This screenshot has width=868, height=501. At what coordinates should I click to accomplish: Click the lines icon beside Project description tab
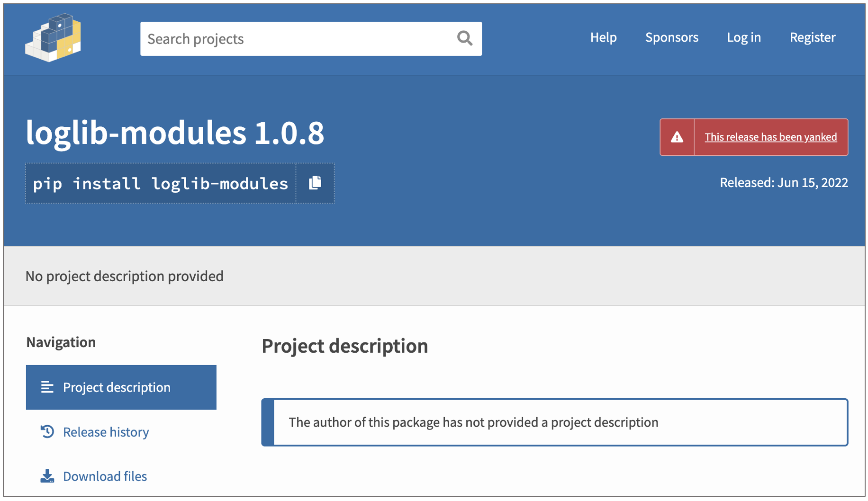47,387
